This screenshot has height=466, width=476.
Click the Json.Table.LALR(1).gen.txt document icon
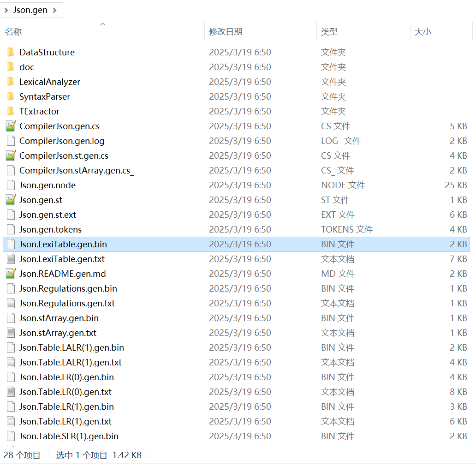[11, 363]
